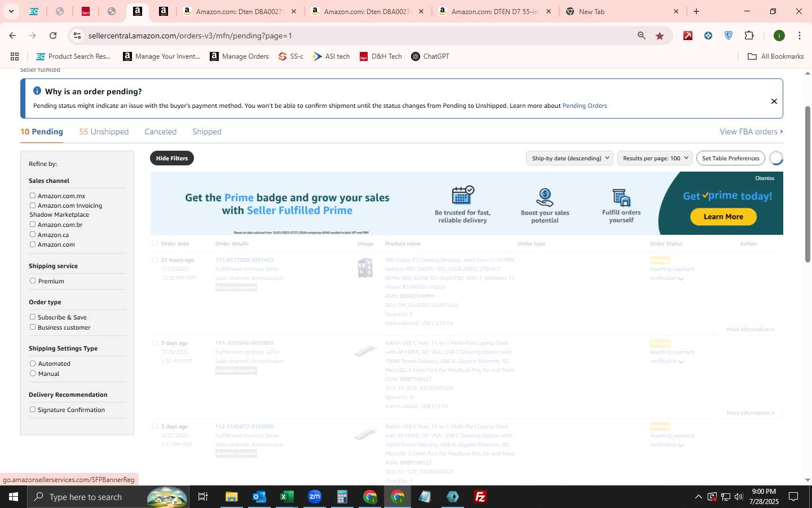
Task: Click Set Table Preferences button
Action: point(731,158)
